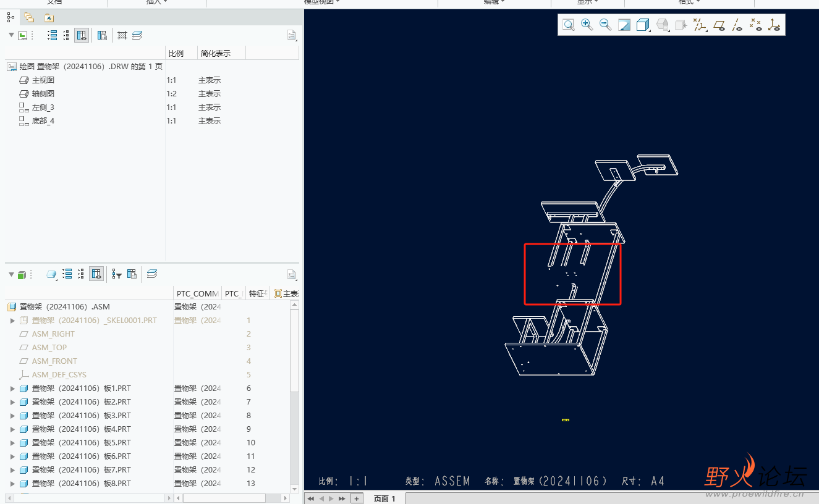
Task: Click the Refit zoom icon
Action: [568, 25]
